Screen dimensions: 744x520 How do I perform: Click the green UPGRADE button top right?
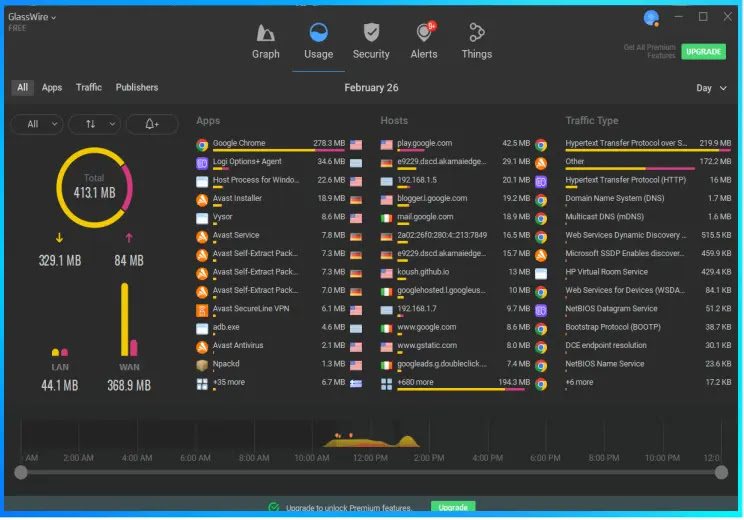coord(703,52)
